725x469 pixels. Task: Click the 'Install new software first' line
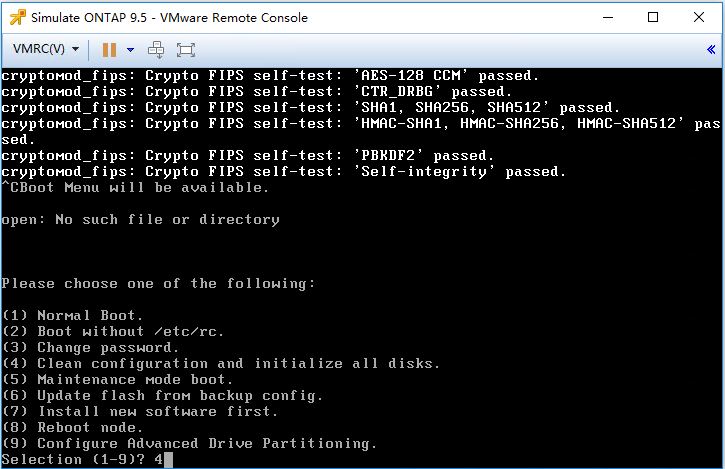[x=140, y=412]
